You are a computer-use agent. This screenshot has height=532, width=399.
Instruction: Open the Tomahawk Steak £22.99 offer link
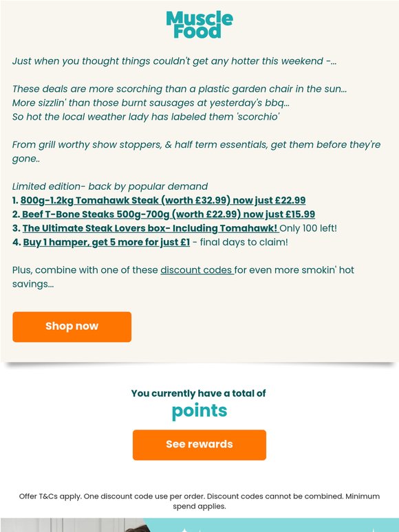point(163,201)
